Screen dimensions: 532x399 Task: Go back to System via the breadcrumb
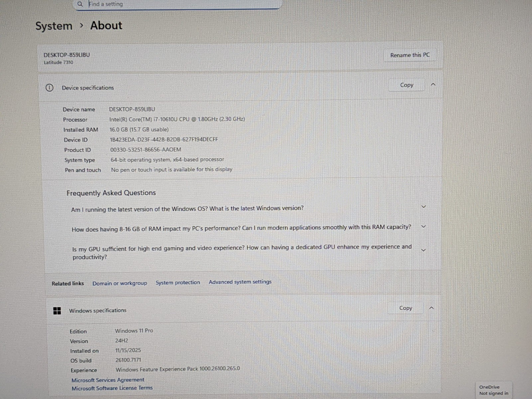pyautogui.click(x=54, y=26)
